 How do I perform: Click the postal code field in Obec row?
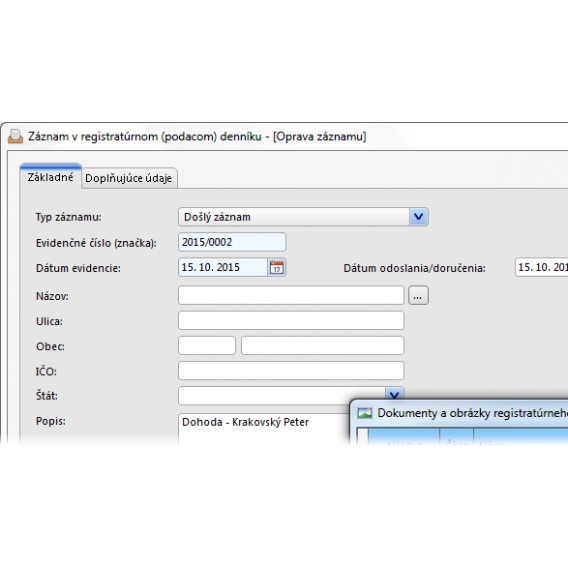207,346
